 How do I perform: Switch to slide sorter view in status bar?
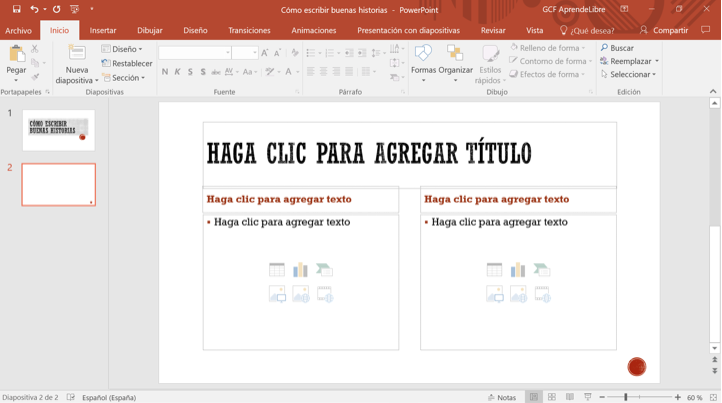coord(551,397)
